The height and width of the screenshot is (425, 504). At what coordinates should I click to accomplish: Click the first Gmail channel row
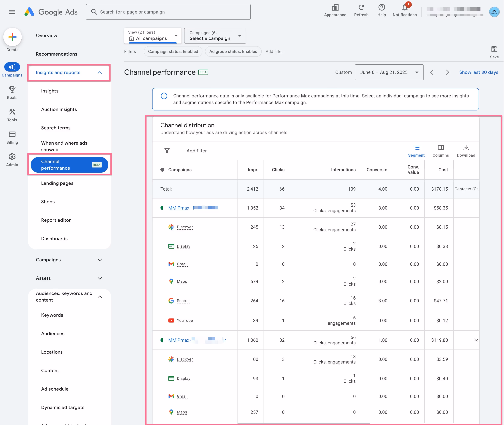click(x=316, y=264)
